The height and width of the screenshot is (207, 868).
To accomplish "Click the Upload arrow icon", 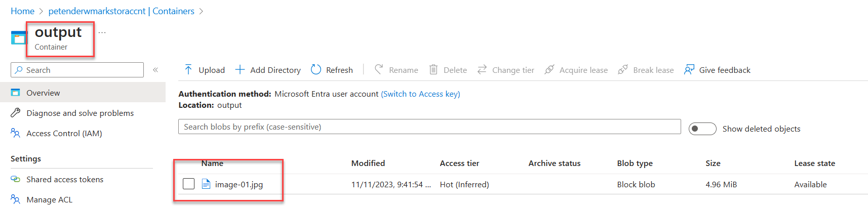I will [x=188, y=70].
